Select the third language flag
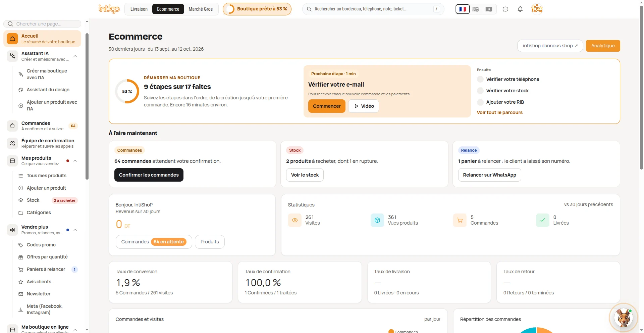Image resolution: width=644 pixels, height=333 pixels. (x=489, y=9)
